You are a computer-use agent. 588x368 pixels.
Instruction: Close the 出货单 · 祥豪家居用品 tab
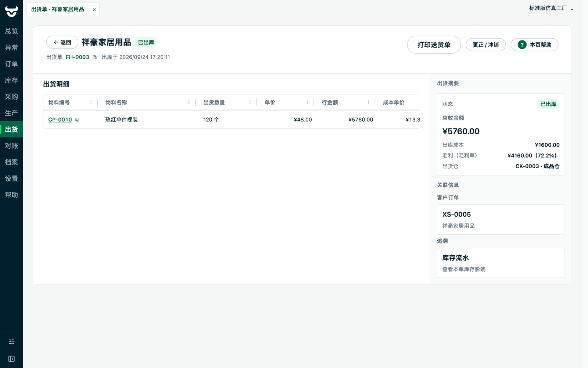[94, 10]
